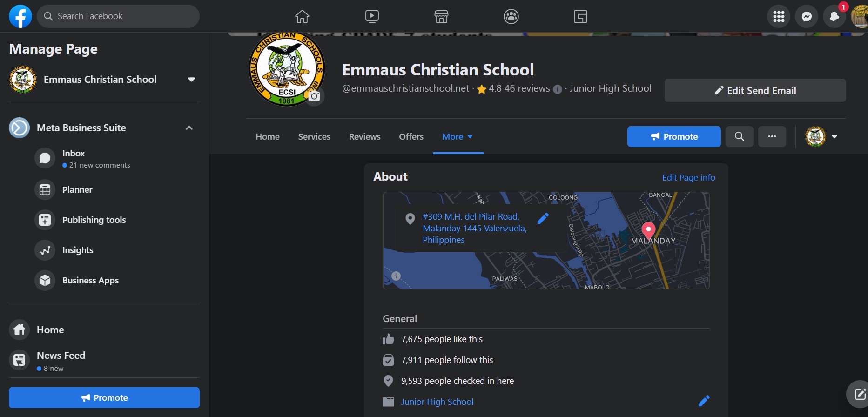This screenshot has height=417, width=868.
Task: Open the Marketplace icon
Action: point(441,17)
